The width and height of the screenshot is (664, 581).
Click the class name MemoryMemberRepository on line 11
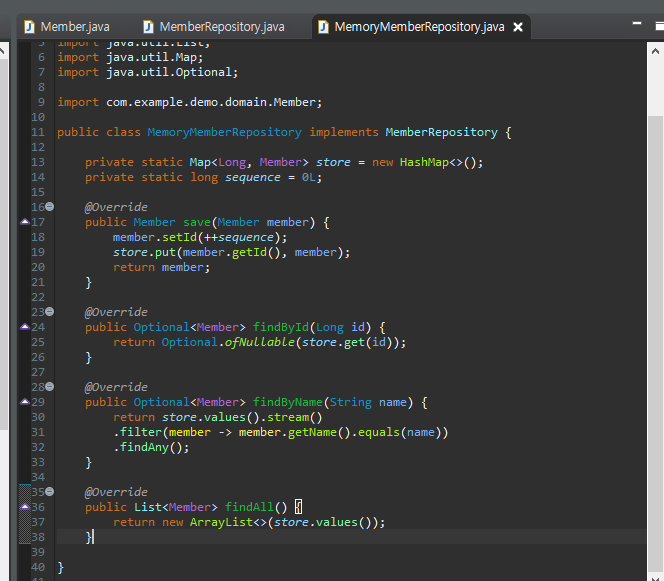point(224,132)
